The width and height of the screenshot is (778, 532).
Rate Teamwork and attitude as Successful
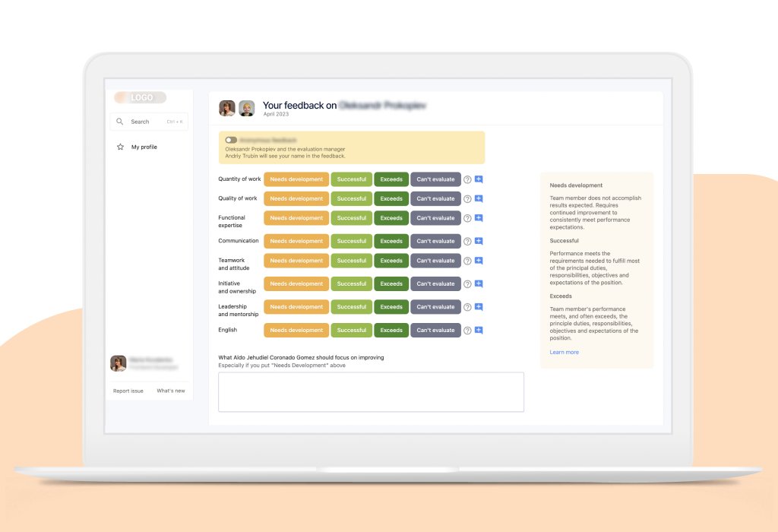(351, 261)
